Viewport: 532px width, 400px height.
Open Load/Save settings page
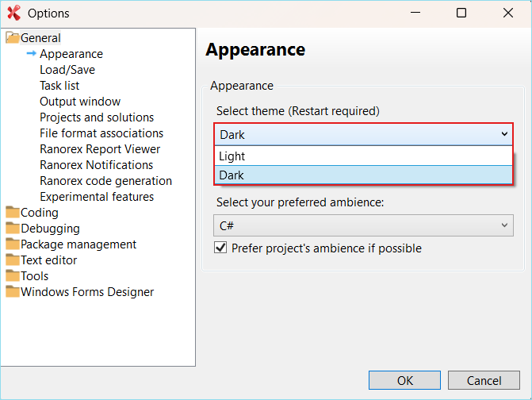tap(67, 70)
